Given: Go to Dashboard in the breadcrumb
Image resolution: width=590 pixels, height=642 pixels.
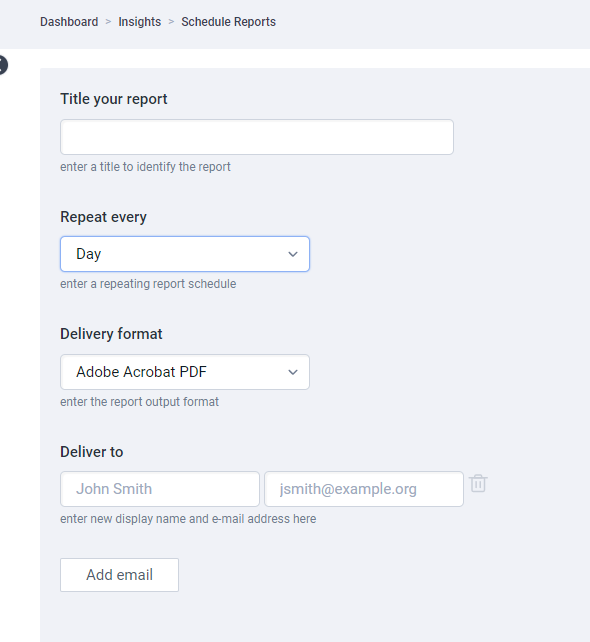Looking at the screenshot, I should pyautogui.click(x=69, y=22).
